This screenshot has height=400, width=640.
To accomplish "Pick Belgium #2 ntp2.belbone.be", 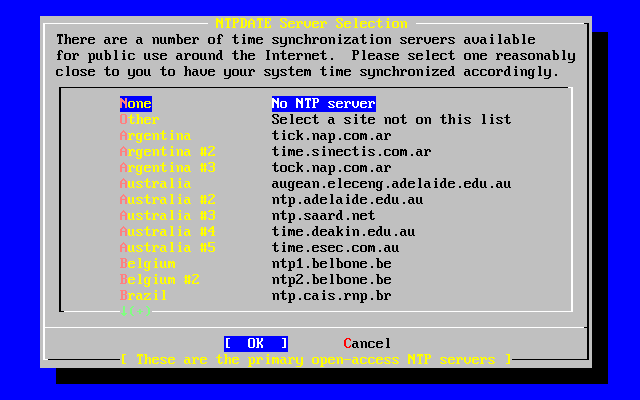I will (x=159, y=280).
